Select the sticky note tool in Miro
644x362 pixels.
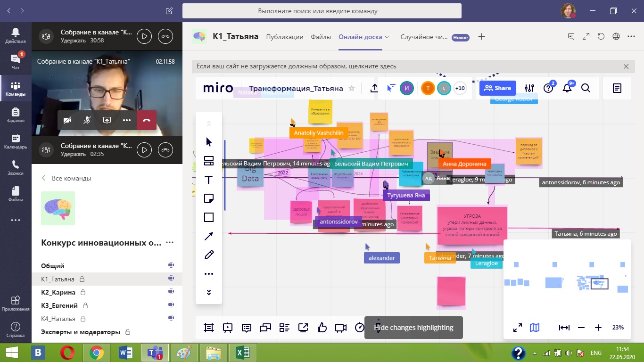(x=209, y=198)
